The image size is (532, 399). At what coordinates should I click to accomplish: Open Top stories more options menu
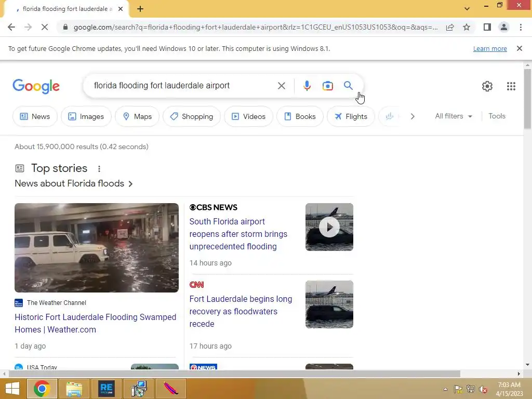(x=99, y=169)
